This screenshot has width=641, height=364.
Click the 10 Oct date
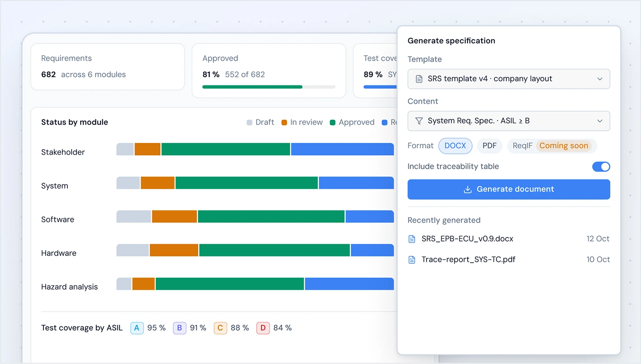[598, 260]
